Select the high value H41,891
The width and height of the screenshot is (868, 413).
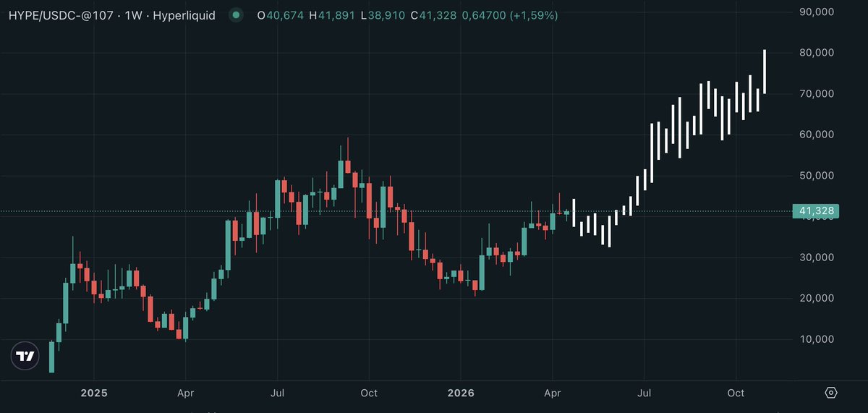coord(331,15)
